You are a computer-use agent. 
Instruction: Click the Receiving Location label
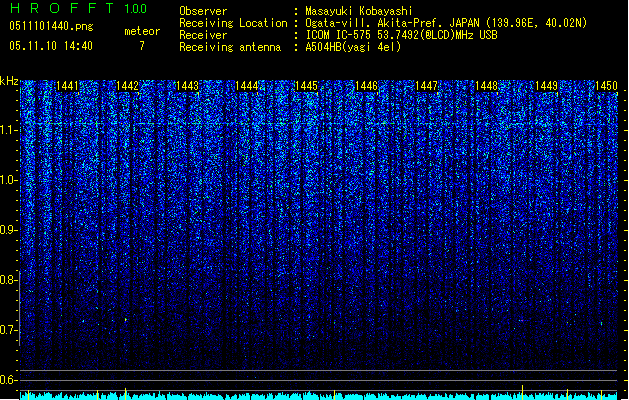233,23
